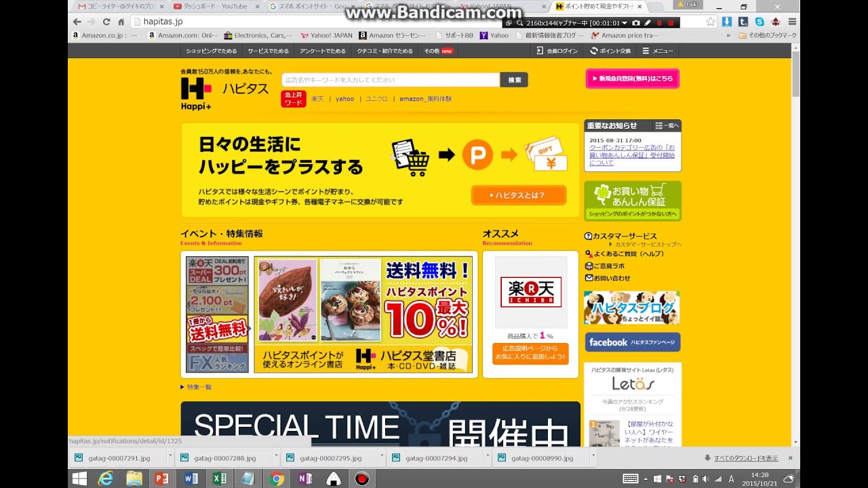Switch to Chrome in the taskbar
Viewport: 868px width, 488px height.
tap(276, 479)
